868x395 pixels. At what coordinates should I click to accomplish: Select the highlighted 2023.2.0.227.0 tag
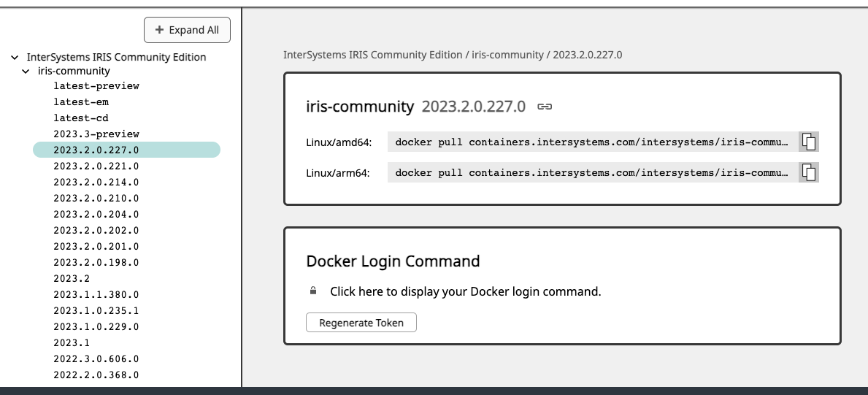tap(127, 150)
